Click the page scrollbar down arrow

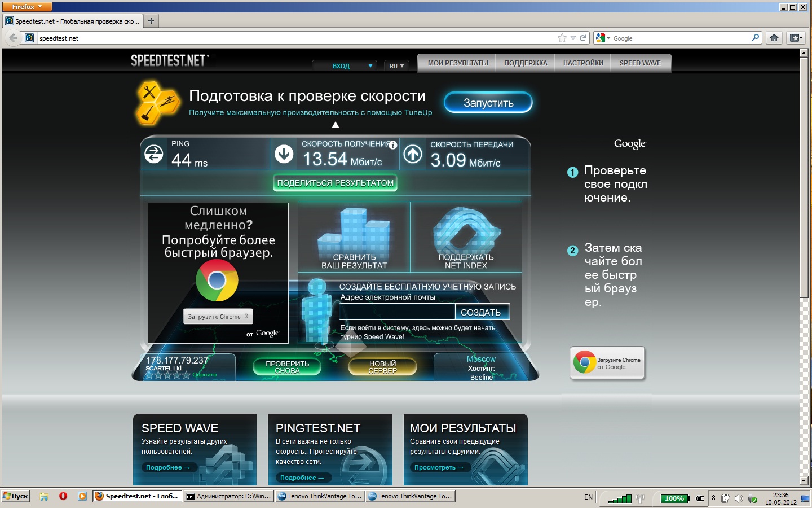804,481
